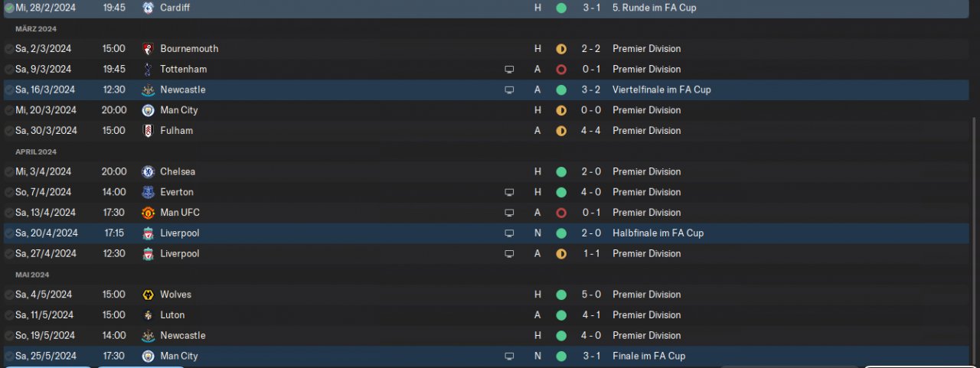Open the 5 - 0 result against Wolves
Image resolution: width=980 pixels, height=368 pixels.
(x=590, y=295)
